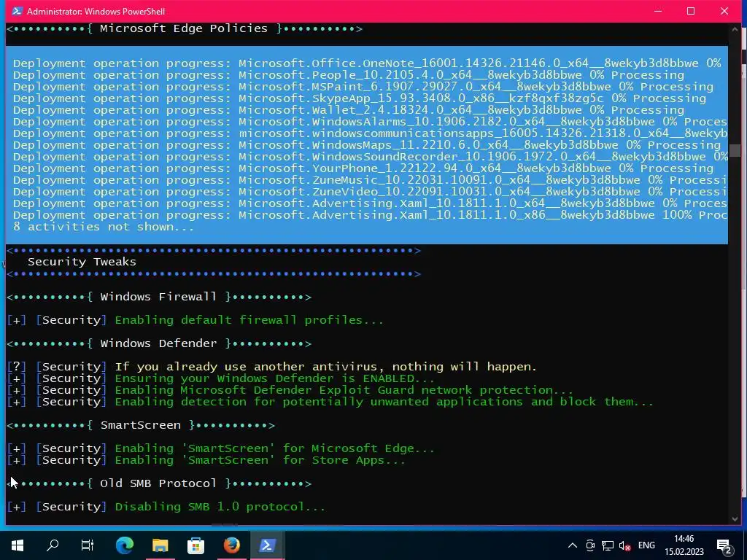The height and width of the screenshot is (560, 747).
Task: Maximize the PowerShell window
Action: click(x=691, y=11)
